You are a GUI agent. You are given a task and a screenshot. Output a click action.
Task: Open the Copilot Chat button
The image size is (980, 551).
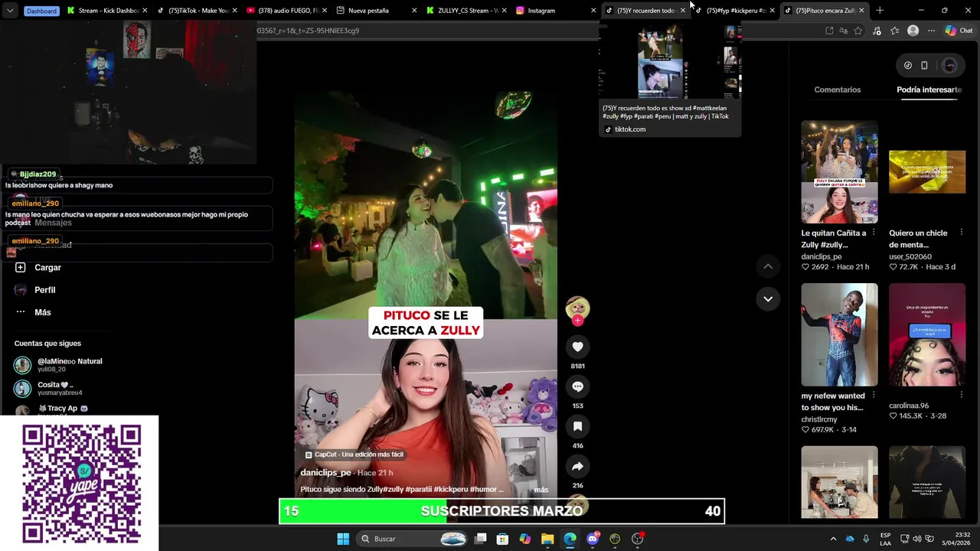[959, 31]
